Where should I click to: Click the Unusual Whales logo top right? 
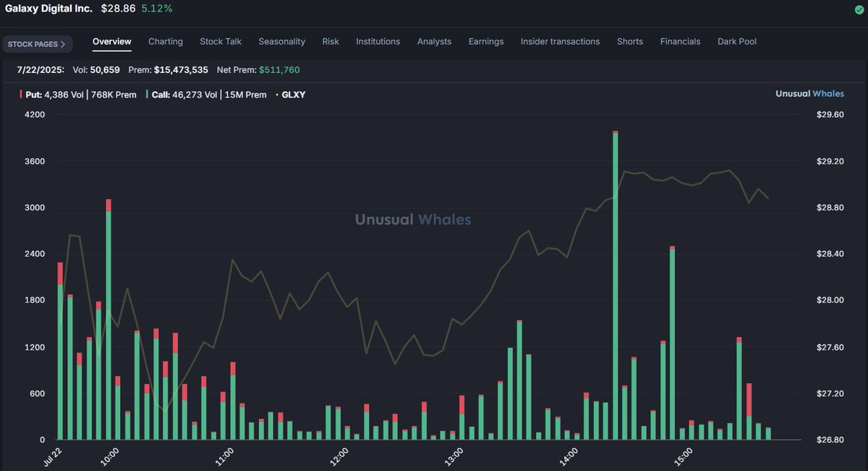(809, 94)
